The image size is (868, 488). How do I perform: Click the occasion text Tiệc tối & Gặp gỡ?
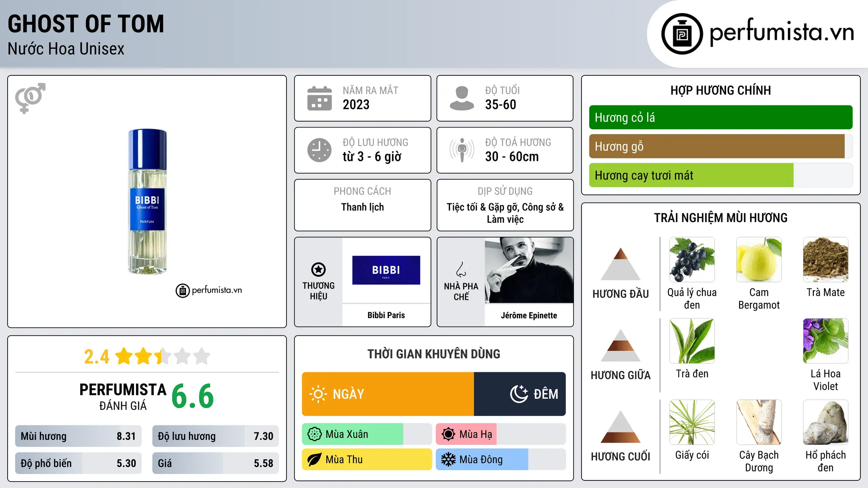tap(483, 207)
